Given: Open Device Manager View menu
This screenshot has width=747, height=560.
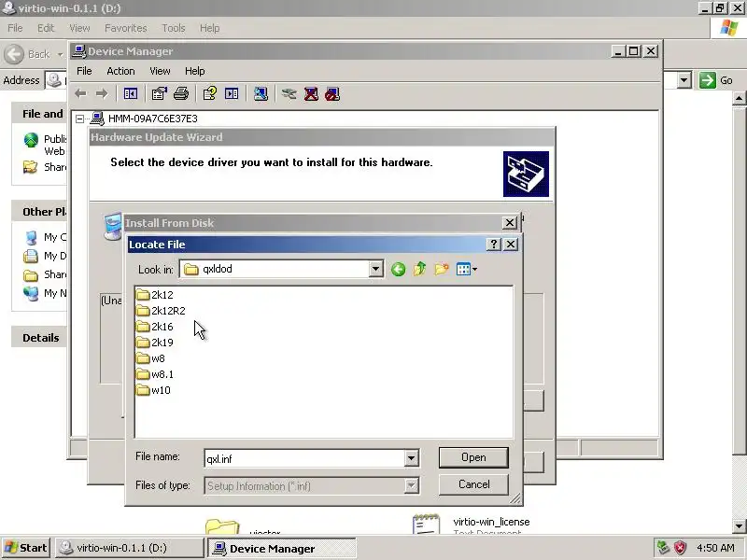Looking at the screenshot, I should point(160,71).
